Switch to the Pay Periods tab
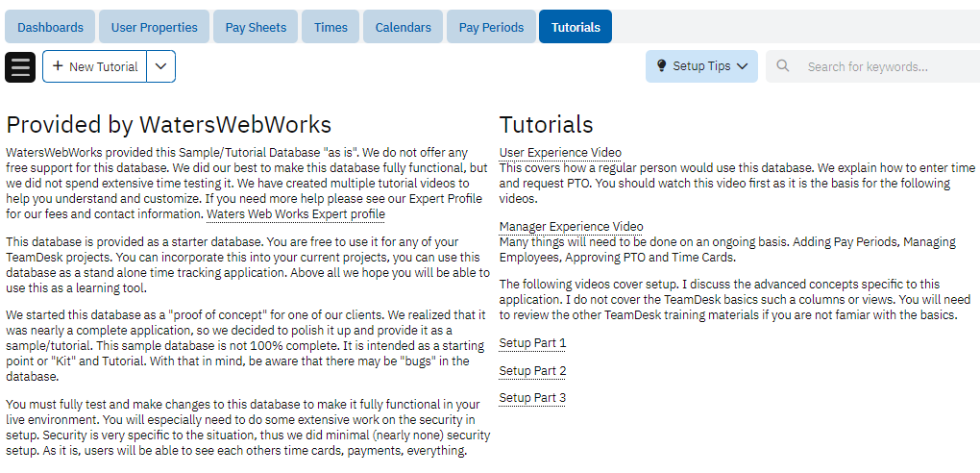 [491, 27]
